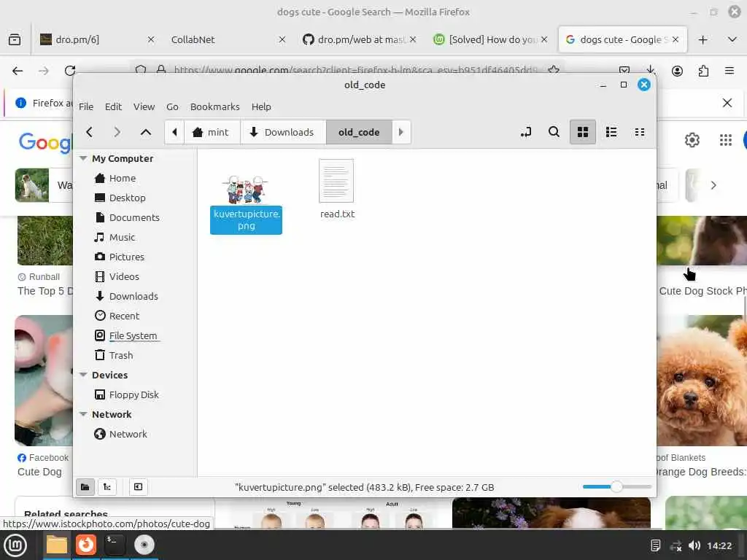Open Terminal from the taskbar
This screenshot has height=560, width=747.
pos(115,545)
